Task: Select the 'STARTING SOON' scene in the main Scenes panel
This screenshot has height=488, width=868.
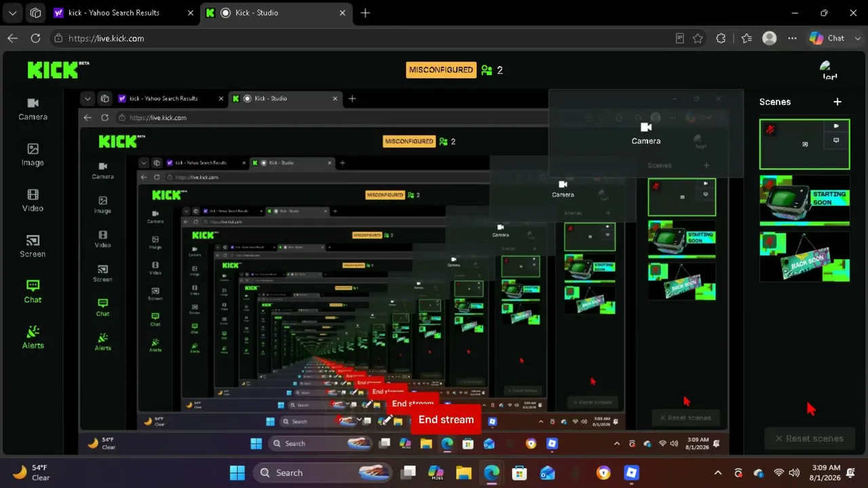Action: 804,201
